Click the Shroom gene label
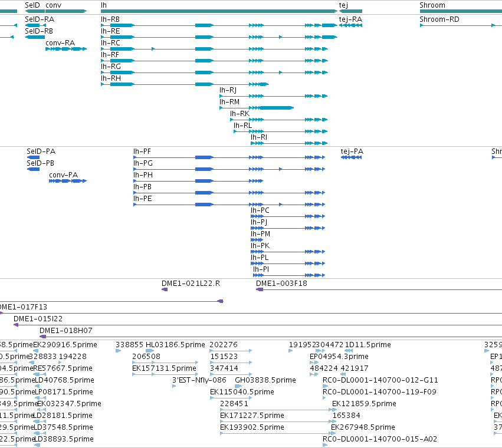The width and height of the screenshot is (502, 448). click(x=432, y=5)
